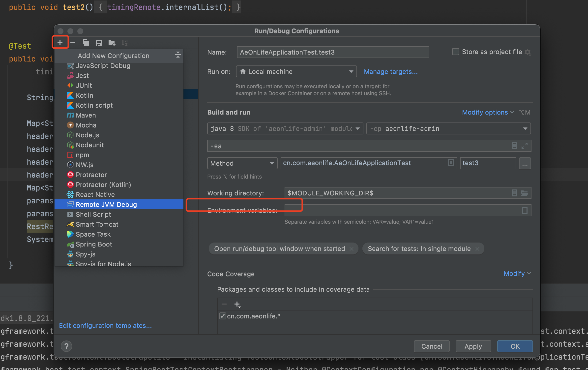The width and height of the screenshot is (588, 370).
Task: Click Working directory macros icon
Action: click(514, 193)
